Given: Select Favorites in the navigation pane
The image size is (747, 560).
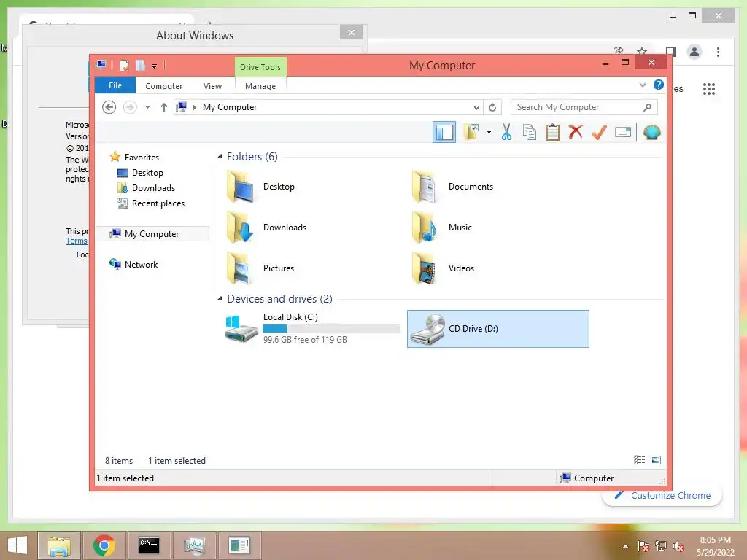Looking at the screenshot, I should click(142, 157).
